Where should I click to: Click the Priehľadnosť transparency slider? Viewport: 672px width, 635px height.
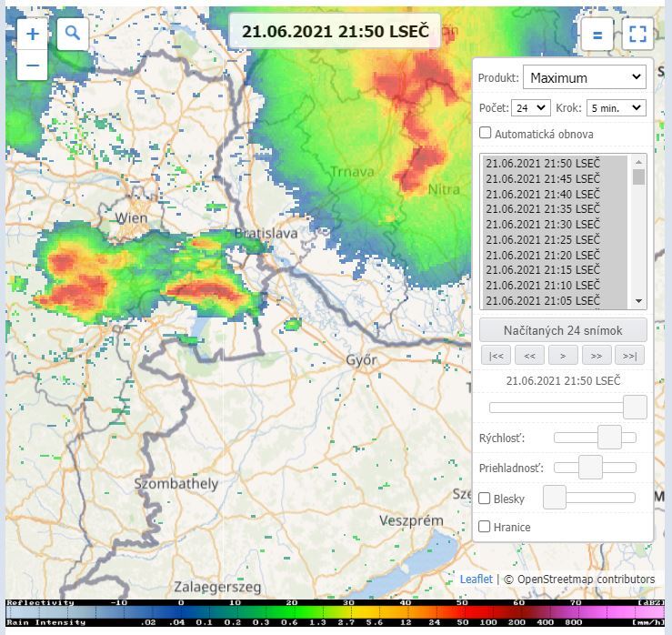pos(595,468)
